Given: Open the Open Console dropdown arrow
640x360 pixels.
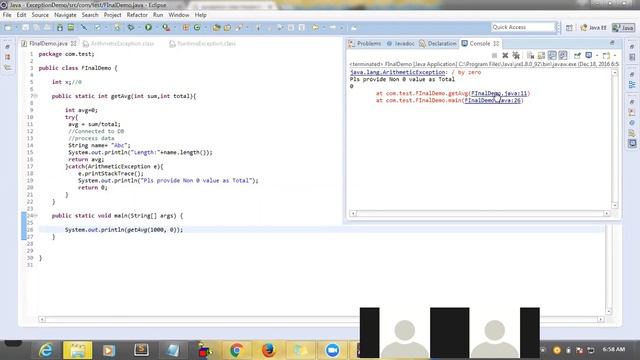Looking at the screenshot, I should (614, 55).
